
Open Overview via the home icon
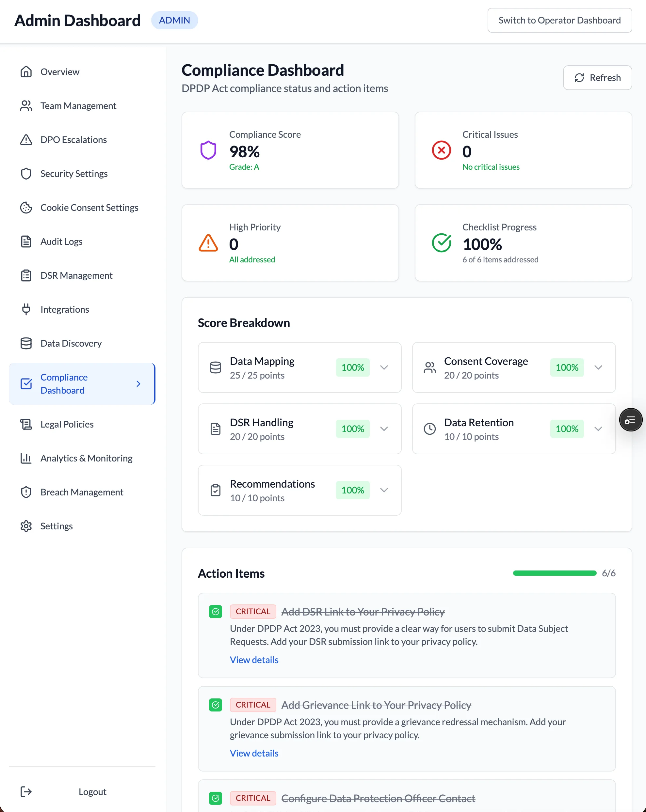click(25, 71)
